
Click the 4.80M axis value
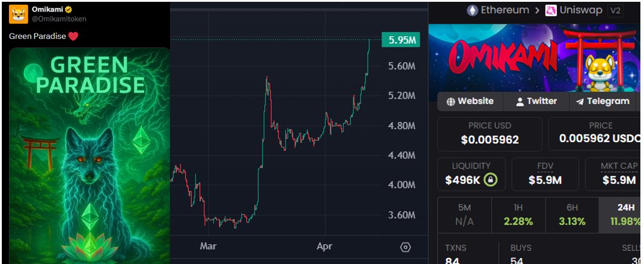coord(402,125)
